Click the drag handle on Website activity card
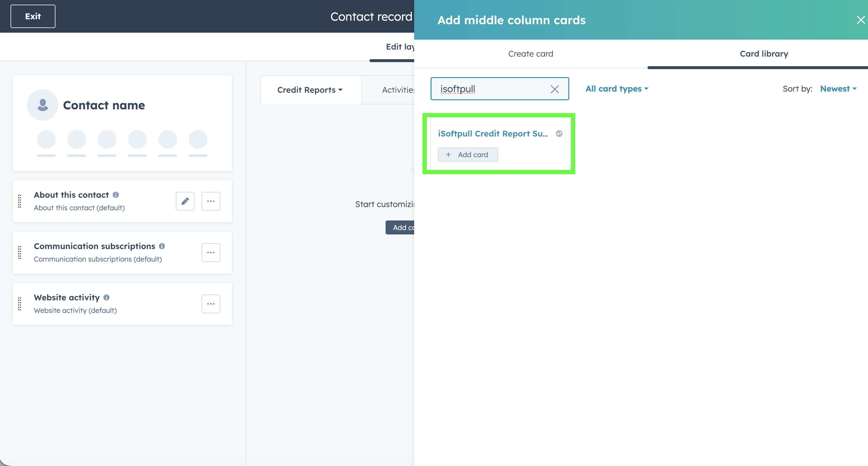 (x=20, y=304)
